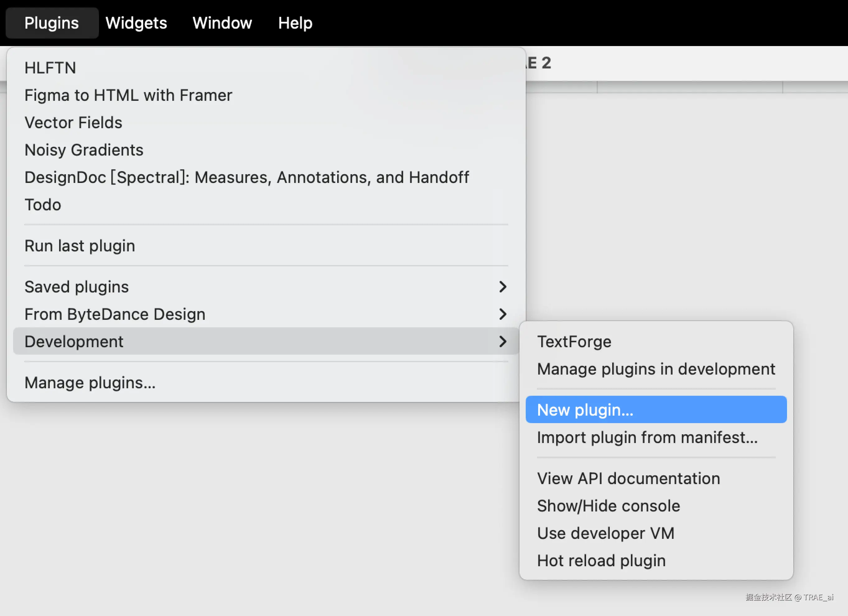Select New plugin… option
848x616 pixels.
pos(585,410)
